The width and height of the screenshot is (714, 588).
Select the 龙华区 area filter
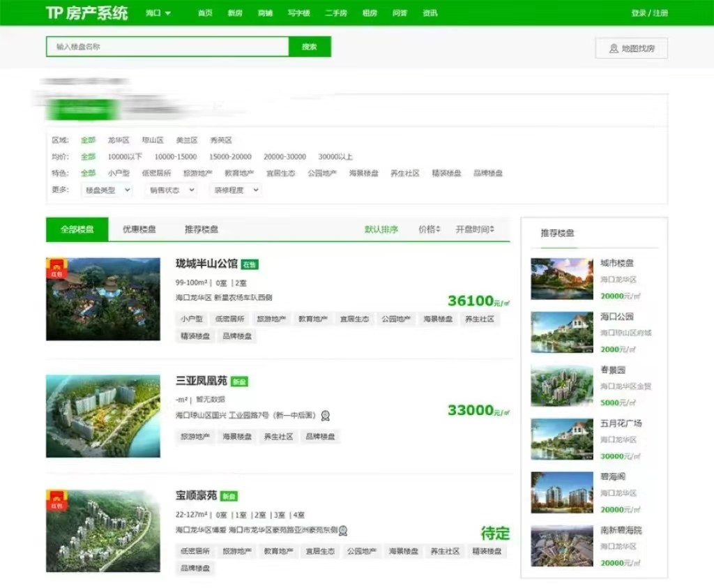pyautogui.click(x=119, y=140)
